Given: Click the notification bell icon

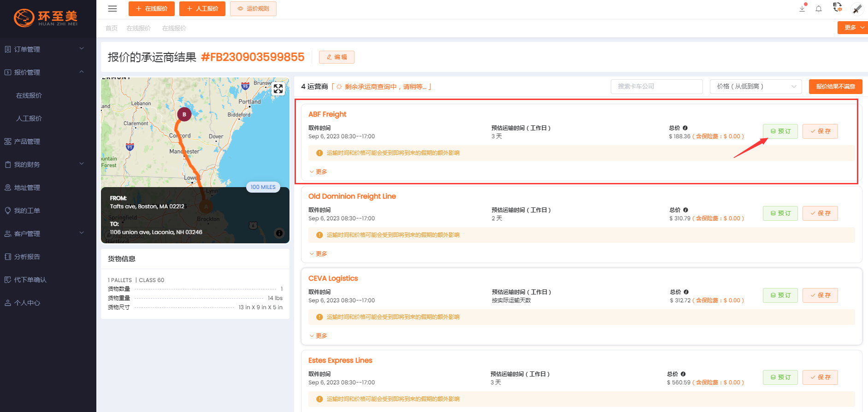Looking at the screenshot, I should point(819,9).
